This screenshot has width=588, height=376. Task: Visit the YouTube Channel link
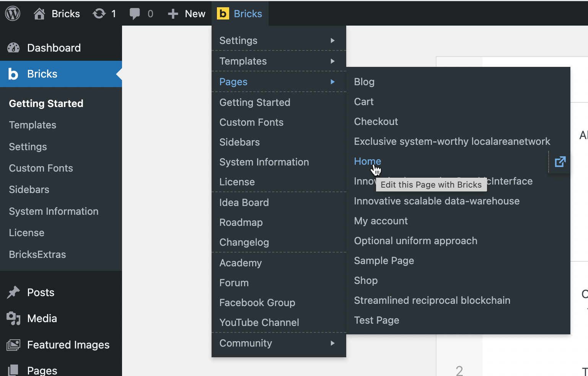pos(259,323)
